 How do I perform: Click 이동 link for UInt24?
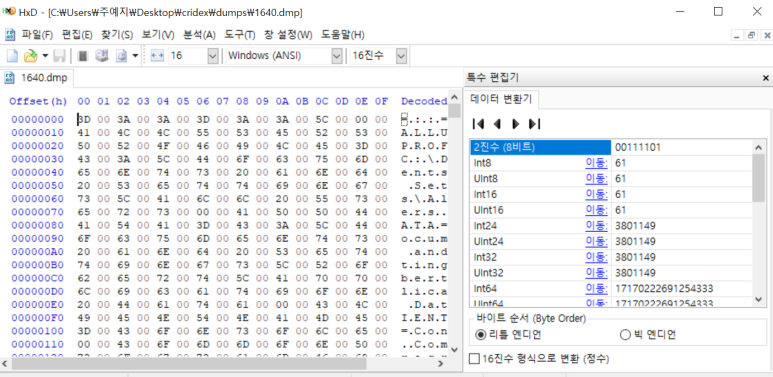596,241
